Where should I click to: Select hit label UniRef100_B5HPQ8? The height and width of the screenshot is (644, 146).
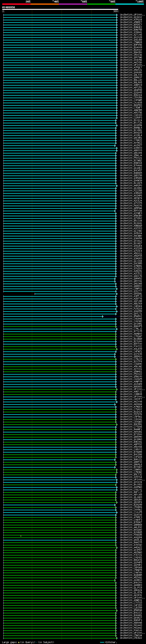131,610
